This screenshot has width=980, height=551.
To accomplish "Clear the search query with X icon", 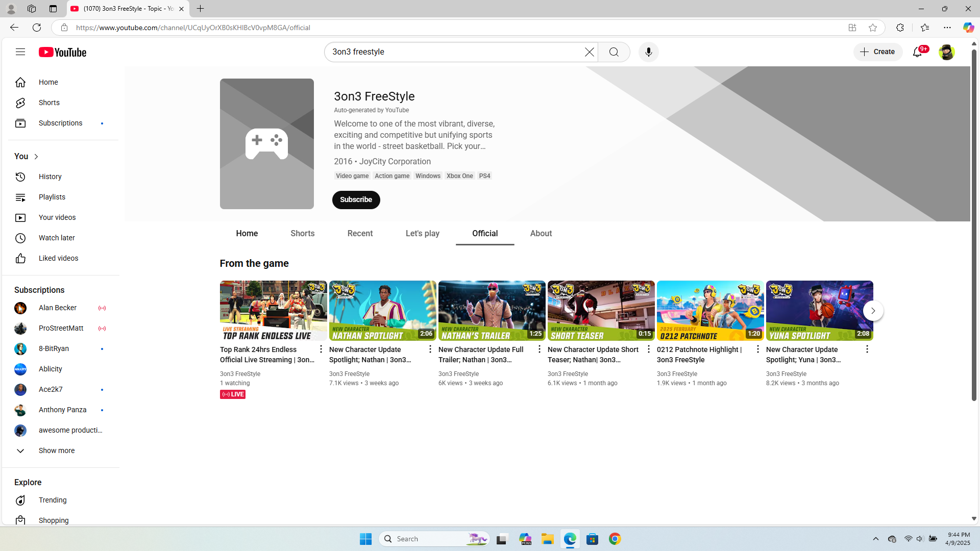I will tap(590, 52).
